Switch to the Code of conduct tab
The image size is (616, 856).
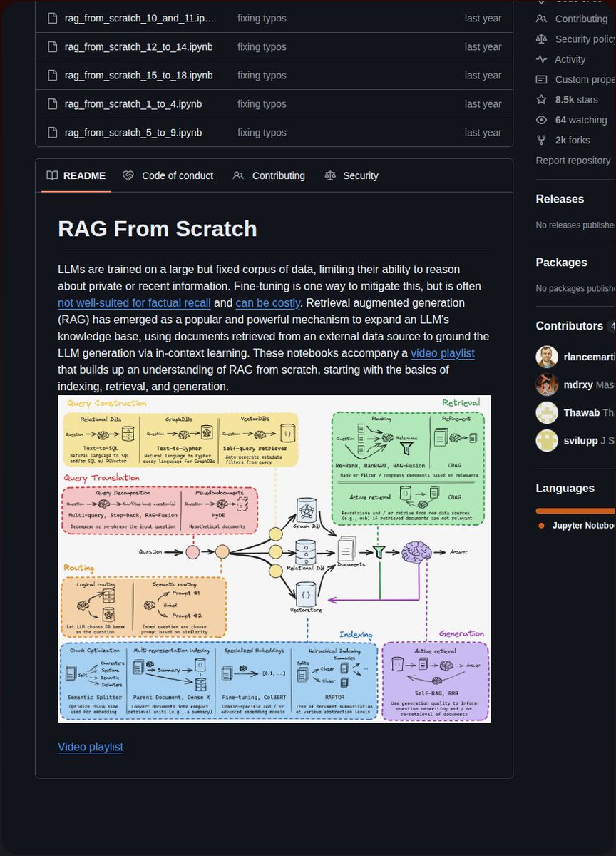[168, 175]
